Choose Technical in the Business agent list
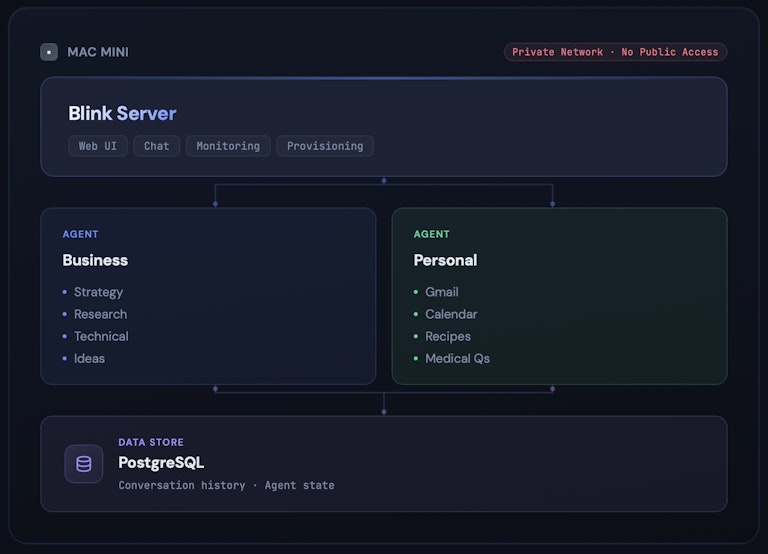 pos(101,336)
